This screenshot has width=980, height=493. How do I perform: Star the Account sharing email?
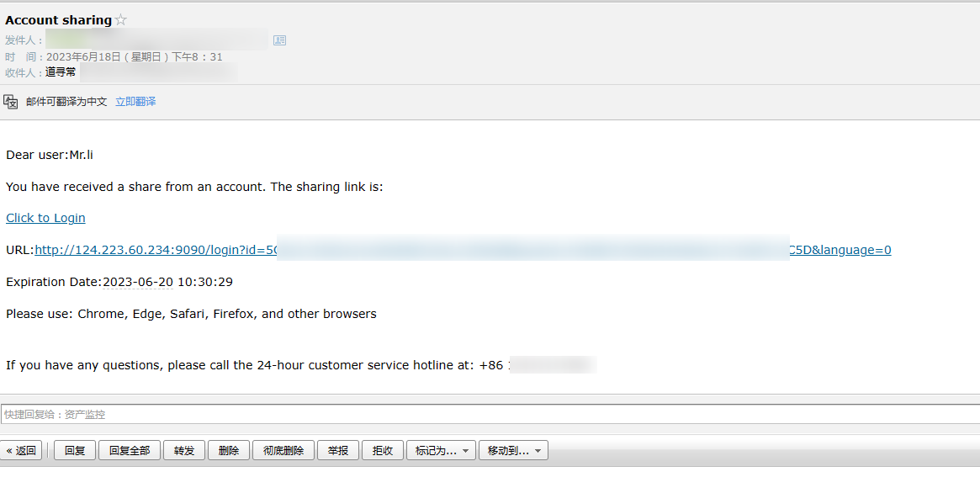121,20
